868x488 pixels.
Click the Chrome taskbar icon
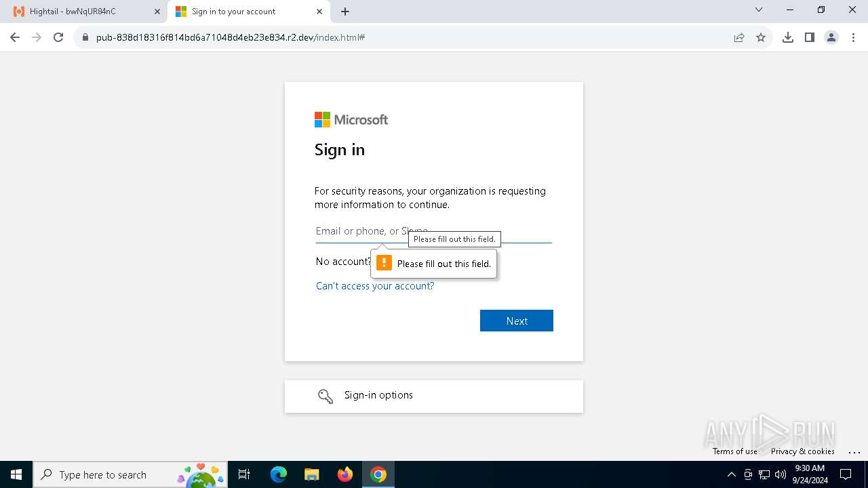coord(378,474)
